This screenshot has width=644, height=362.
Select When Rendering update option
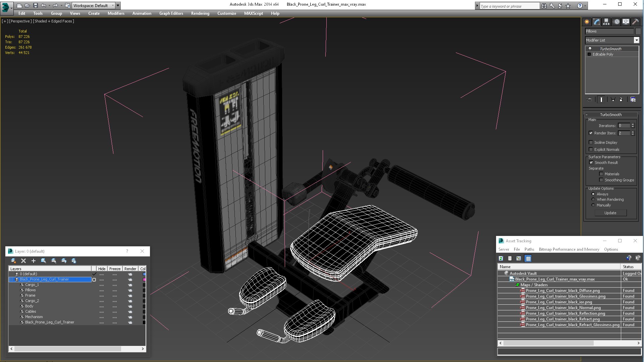(593, 199)
